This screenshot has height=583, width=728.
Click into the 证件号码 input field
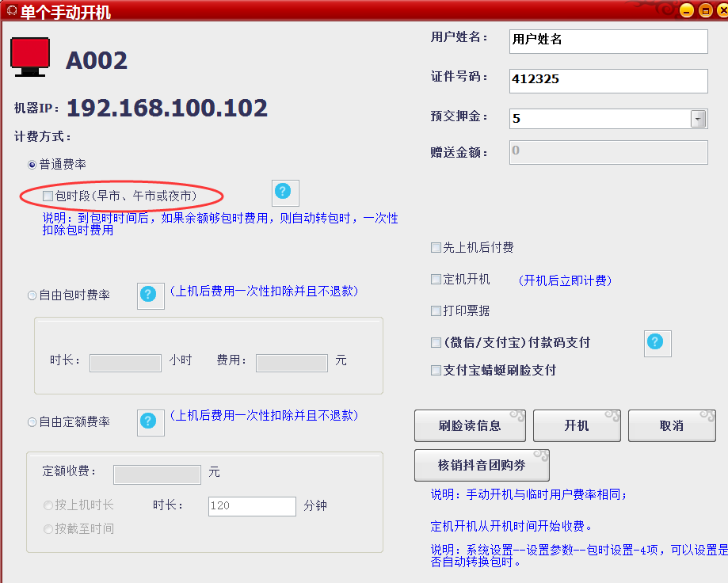click(608, 80)
